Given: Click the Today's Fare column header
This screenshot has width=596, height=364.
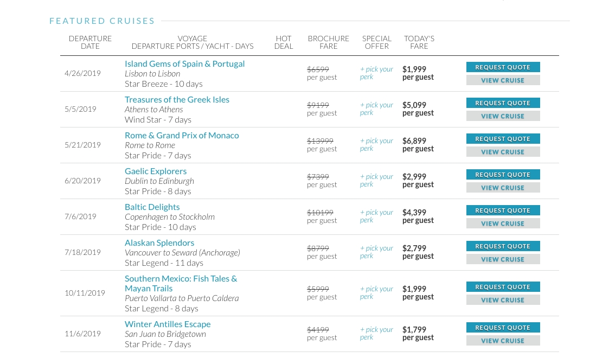Looking at the screenshot, I should click(419, 42).
